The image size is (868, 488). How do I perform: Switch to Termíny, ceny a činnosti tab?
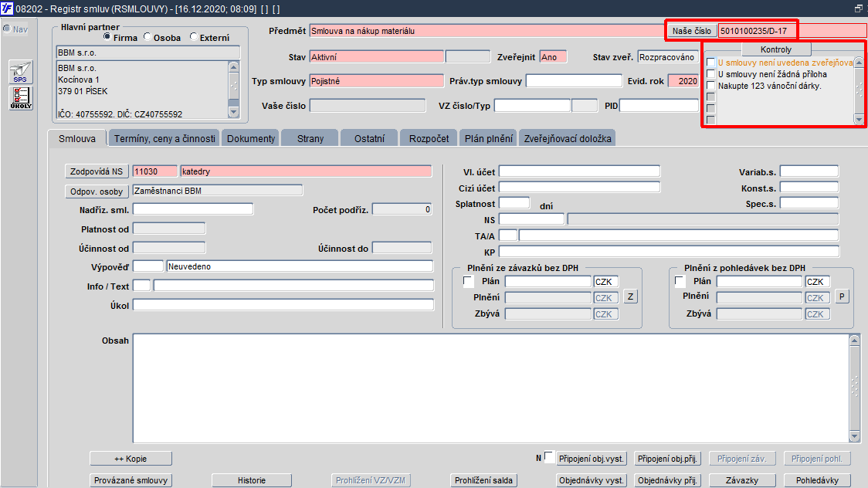click(164, 138)
